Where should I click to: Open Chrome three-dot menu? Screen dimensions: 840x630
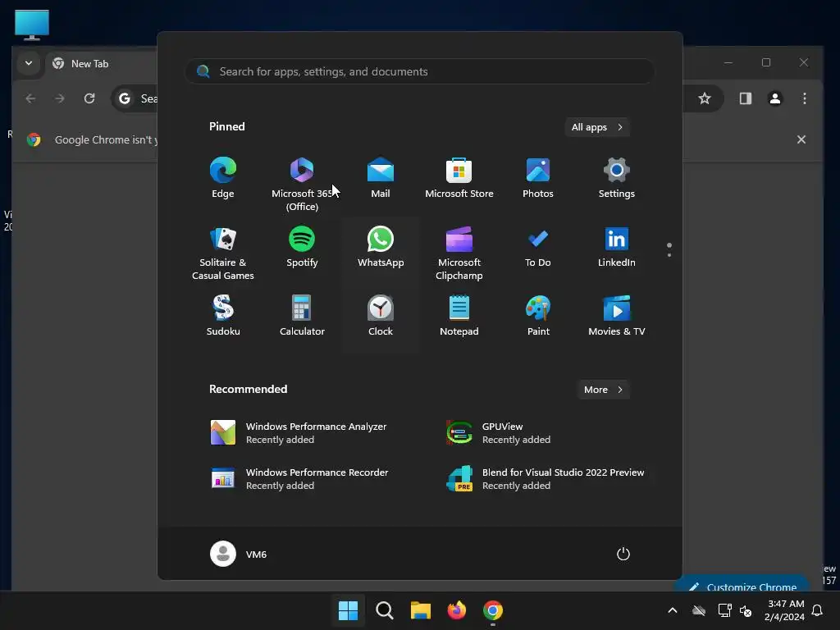click(805, 98)
